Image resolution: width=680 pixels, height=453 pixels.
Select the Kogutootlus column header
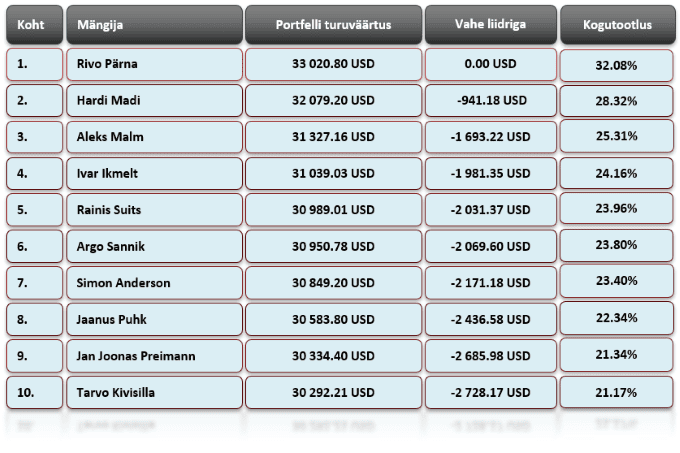click(617, 24)
